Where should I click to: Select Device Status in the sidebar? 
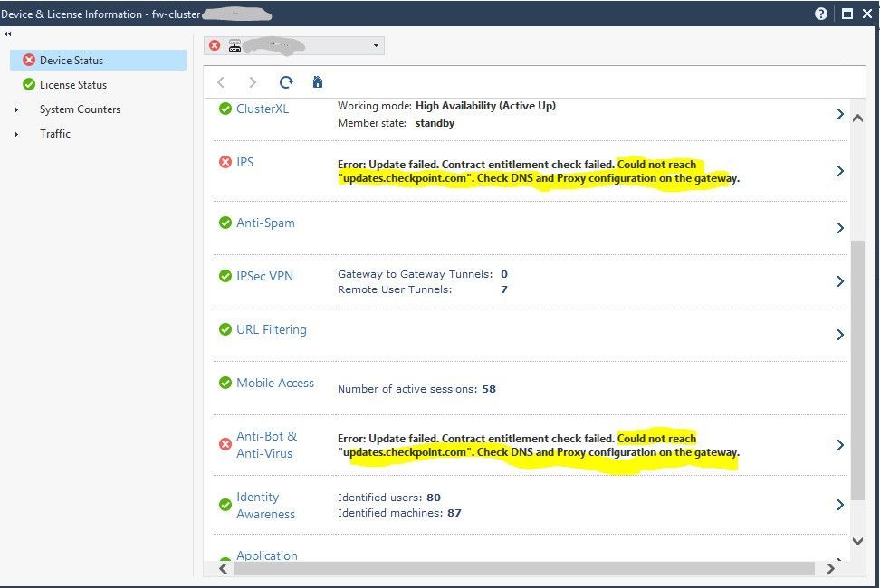[72, 61]
